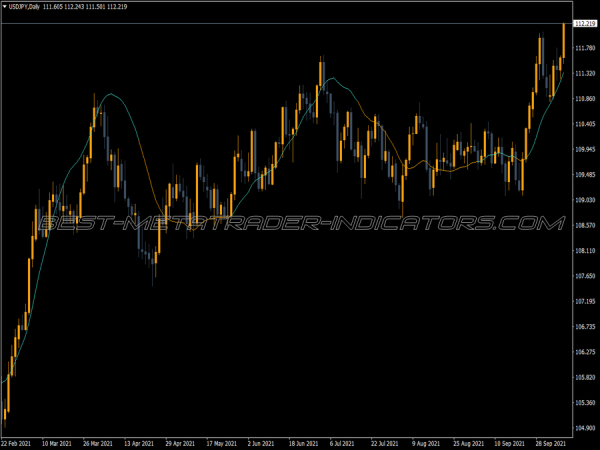Click the current price label 112.219
The image size is (600, 450).
pos(584,23)
